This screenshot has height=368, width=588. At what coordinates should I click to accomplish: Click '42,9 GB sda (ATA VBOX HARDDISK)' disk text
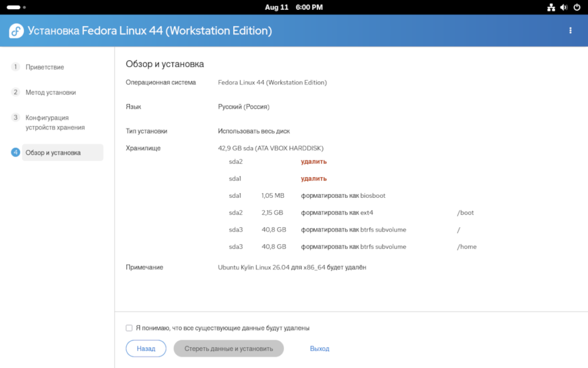270,148
